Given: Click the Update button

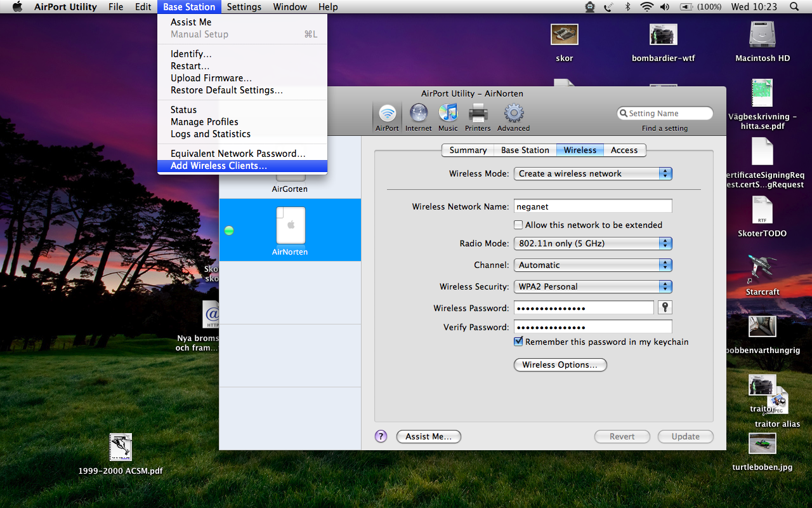Looking at the screenshot, I should point(686,437).
